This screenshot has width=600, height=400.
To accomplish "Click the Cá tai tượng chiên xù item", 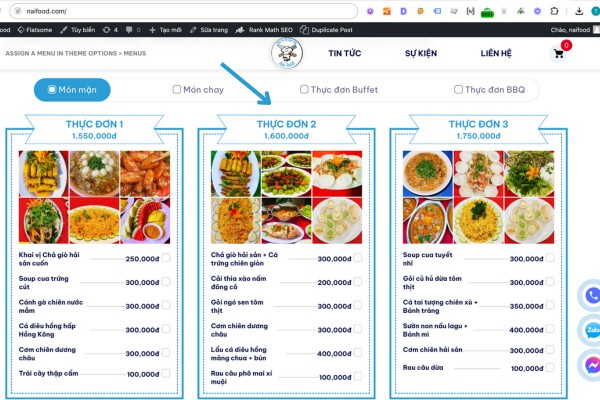I will pos(440,306).
